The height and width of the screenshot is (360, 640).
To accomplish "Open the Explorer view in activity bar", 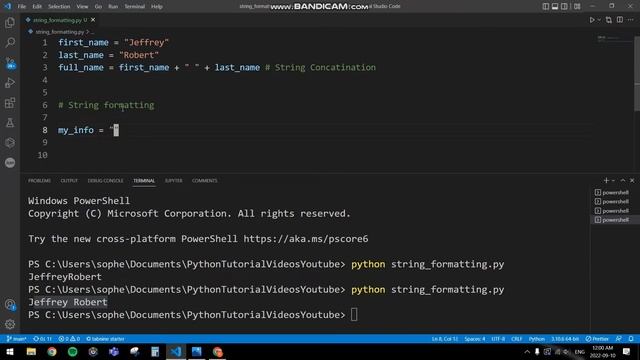I will (x=10, y=23).
